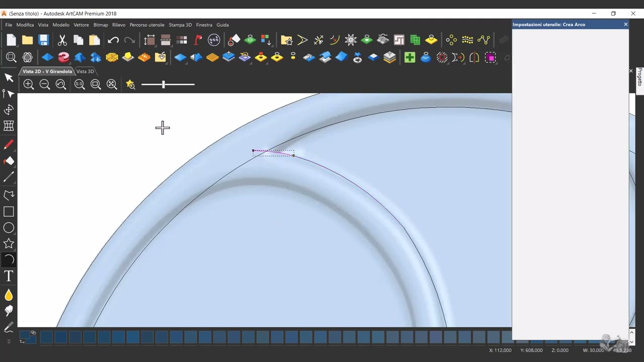Select the polyline drawing tool
Viewport: 644px width, 362px height.
9,196
